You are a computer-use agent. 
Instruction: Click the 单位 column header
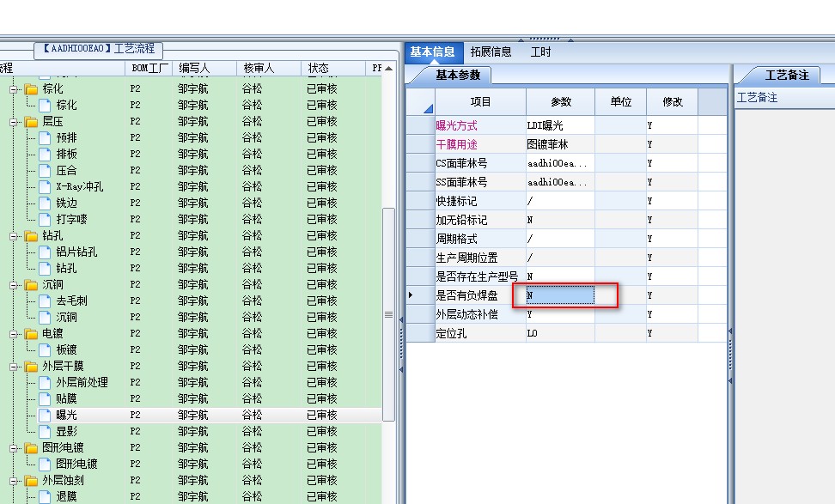621,102
